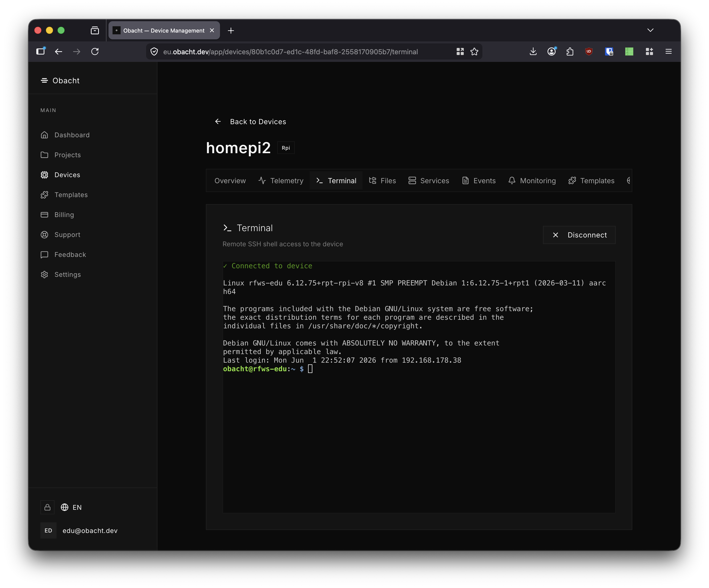The width and height of the screenshot is (709, 588).
Task: Open the Bitwarden extension icon
Action: pyautogui.click(x=609, y=51)
